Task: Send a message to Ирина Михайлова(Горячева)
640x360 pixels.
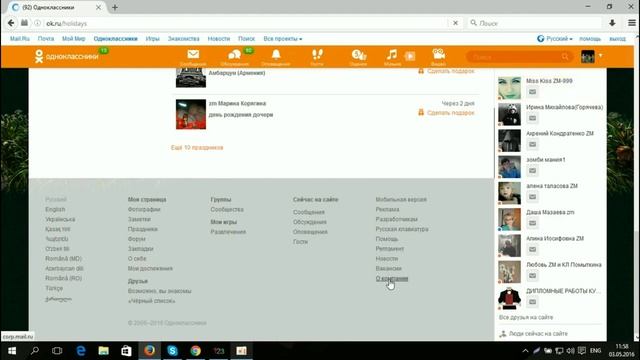Action: (532, 118)
